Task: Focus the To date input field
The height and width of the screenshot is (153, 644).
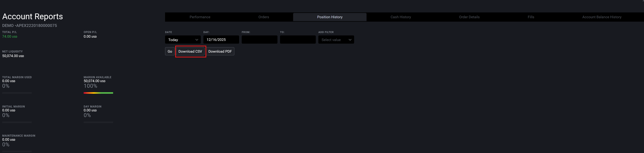Action: (x=298, y=40)
